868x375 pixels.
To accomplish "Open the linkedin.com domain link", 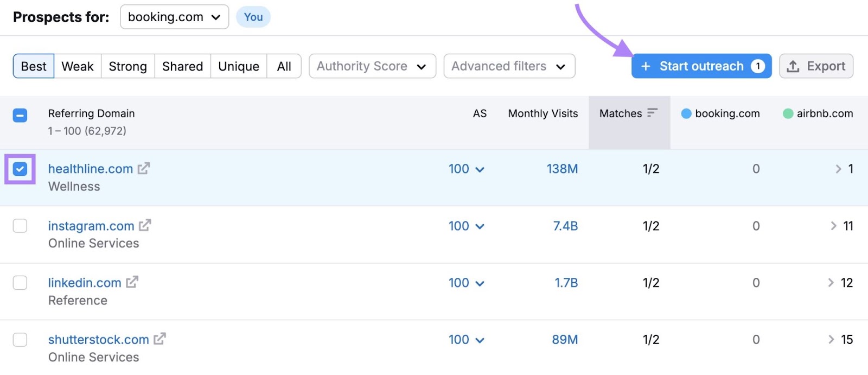I will point(85,283).
